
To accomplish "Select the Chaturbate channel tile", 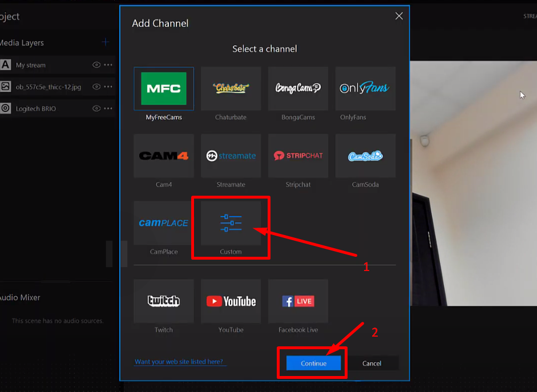I will (x=231, y=88).
